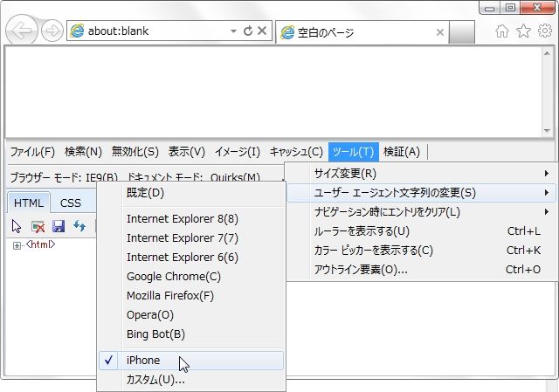Open the 検証(A) menu
559x392 pixels.
pyautogui.click(x=402, y=152)
